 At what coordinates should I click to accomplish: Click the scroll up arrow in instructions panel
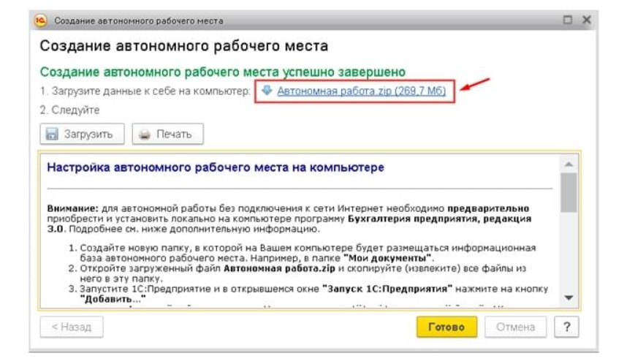coord(569,164)
